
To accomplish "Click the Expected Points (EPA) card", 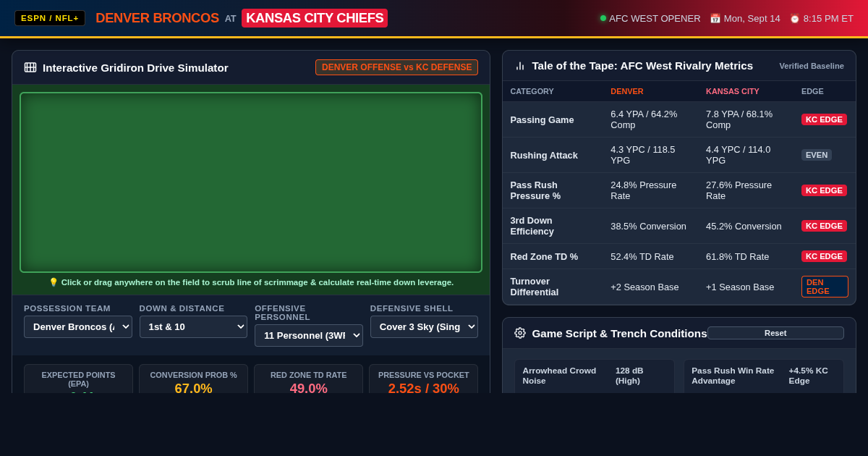I will pyautogui.click(x=78, y=379).
